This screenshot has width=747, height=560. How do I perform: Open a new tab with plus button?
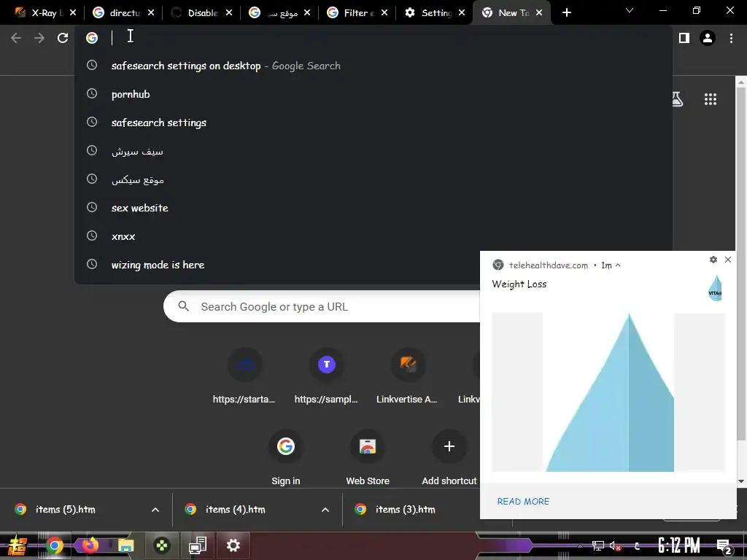[566, 12]
